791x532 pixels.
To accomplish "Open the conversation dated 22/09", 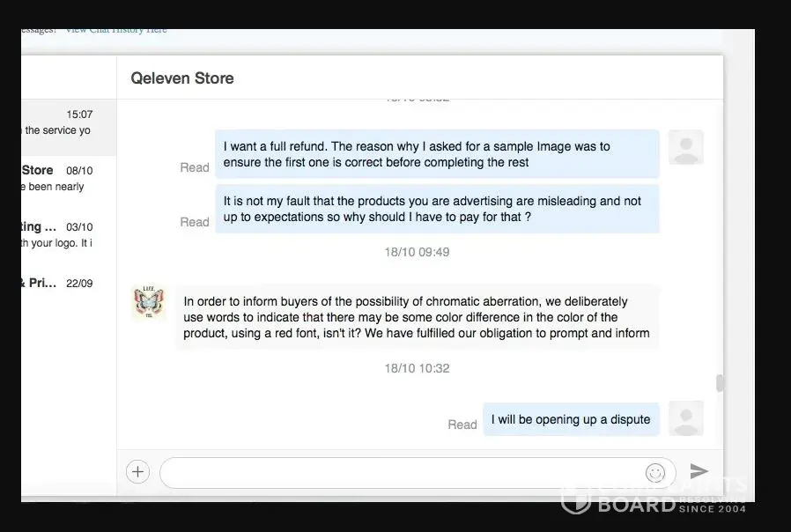I will [69, 283].
